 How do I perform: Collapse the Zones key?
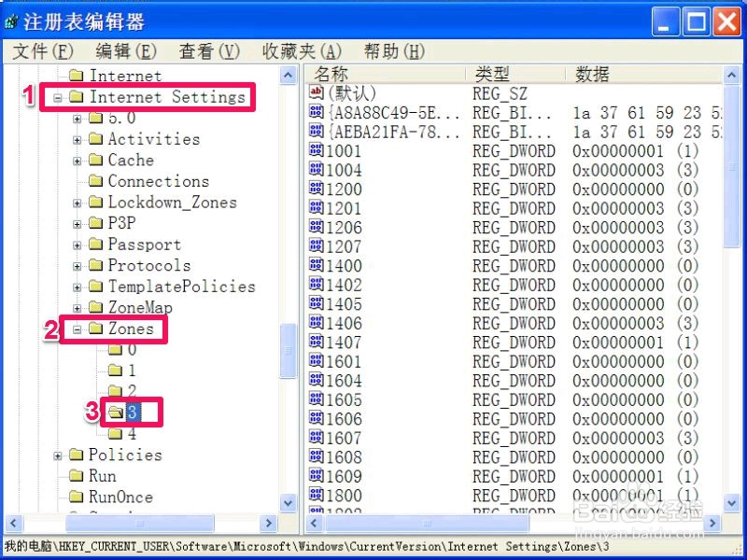[x=78, y=329]
